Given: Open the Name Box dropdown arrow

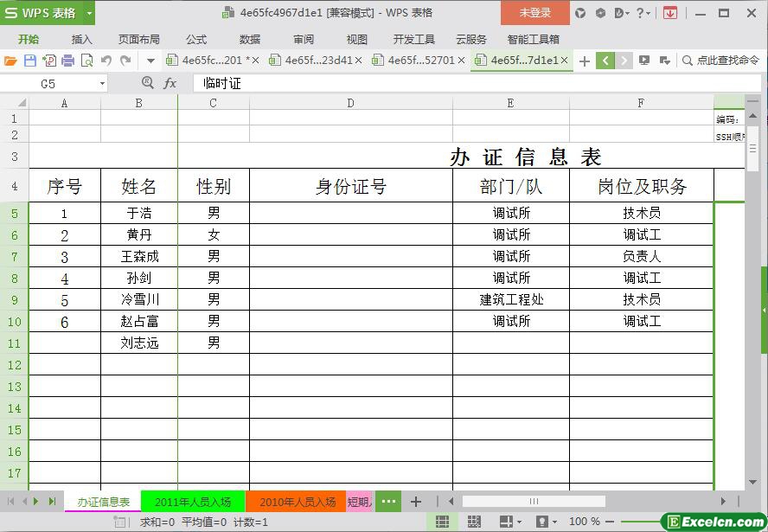Looking at the screenshot, I should (x=102, y=84).
